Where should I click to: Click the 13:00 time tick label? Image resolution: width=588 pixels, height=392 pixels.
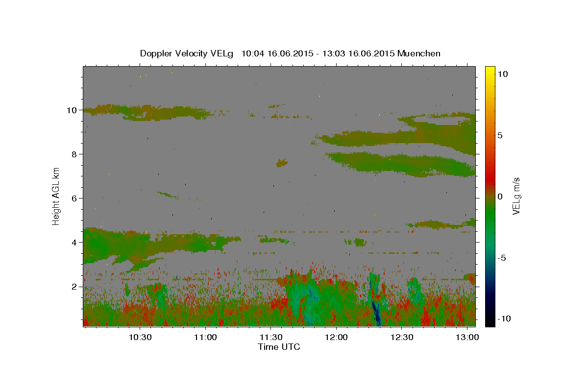[x=468, y=338]
